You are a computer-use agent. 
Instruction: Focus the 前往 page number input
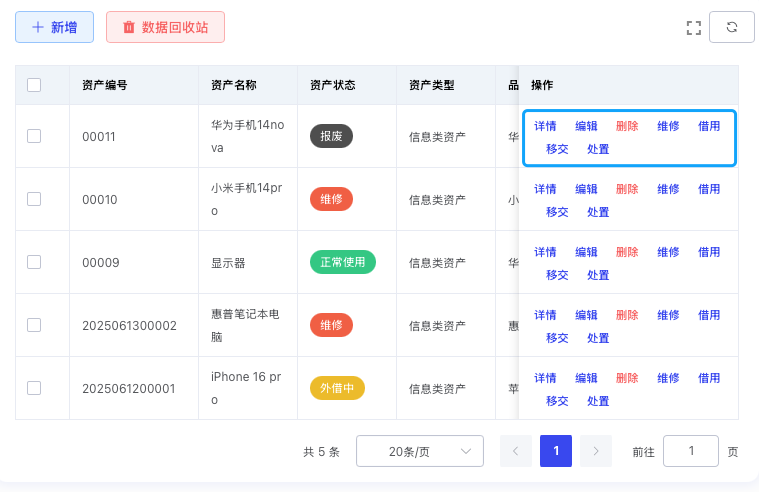(x=691, y=451)
